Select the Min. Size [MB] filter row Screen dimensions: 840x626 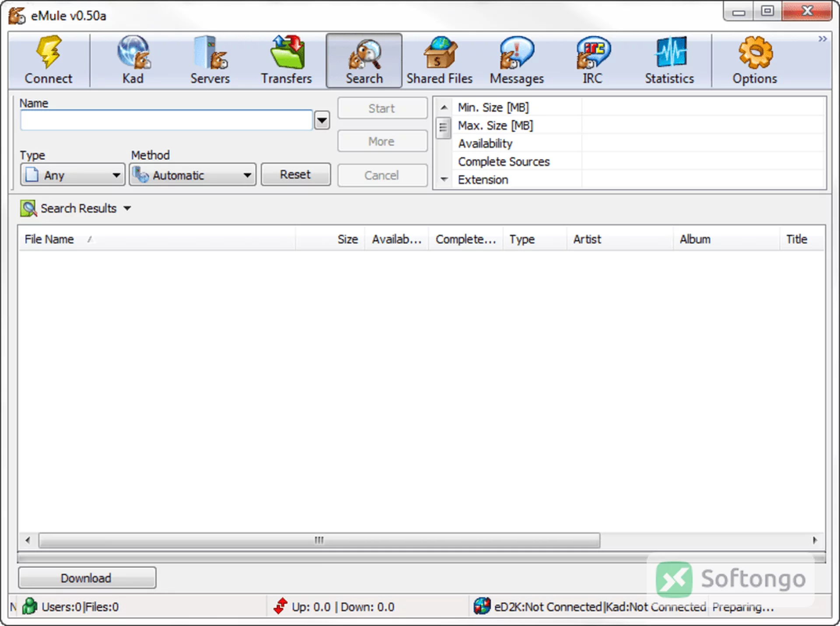coord(639,107)
